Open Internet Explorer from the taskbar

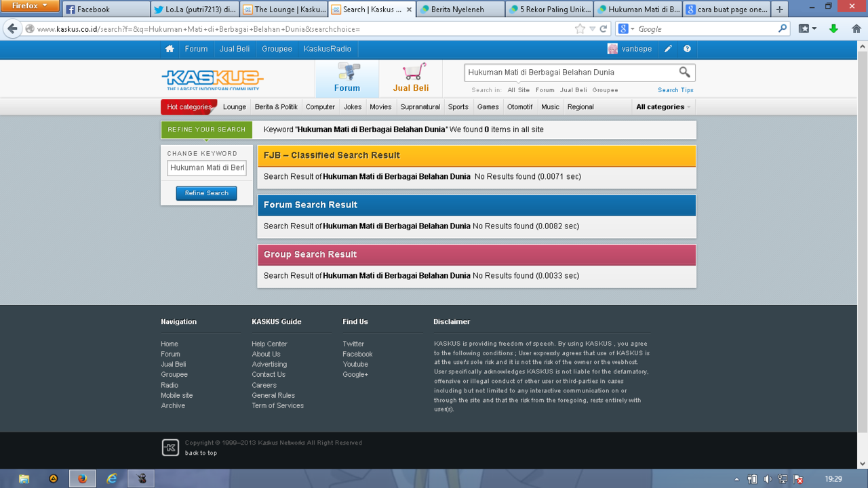(112, 479)
